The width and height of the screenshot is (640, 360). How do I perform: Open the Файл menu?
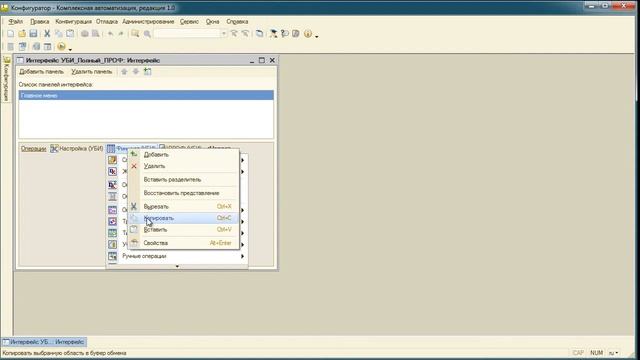(16, 22)
